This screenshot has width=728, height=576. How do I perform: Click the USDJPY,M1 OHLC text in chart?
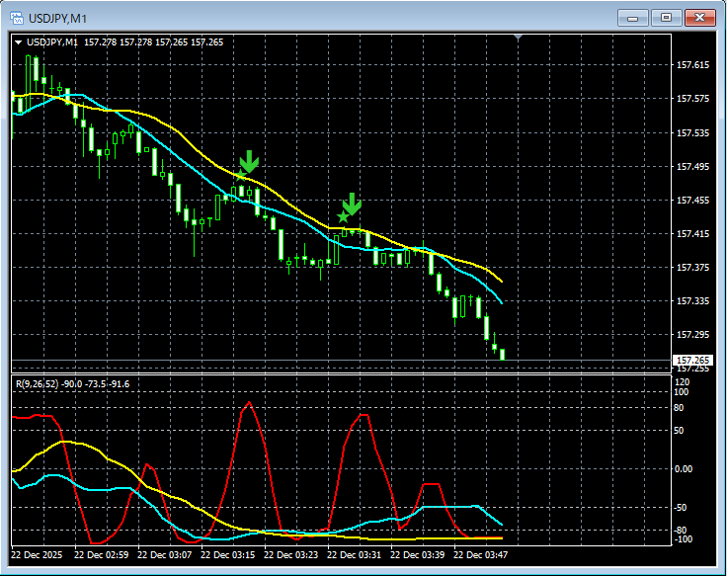pyautogui.click(x=153, y=42)
